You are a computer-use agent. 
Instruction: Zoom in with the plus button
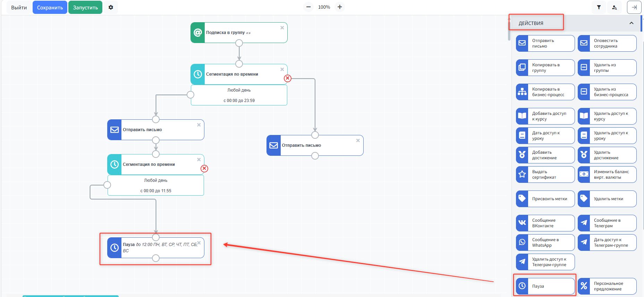tap(340, 7)
